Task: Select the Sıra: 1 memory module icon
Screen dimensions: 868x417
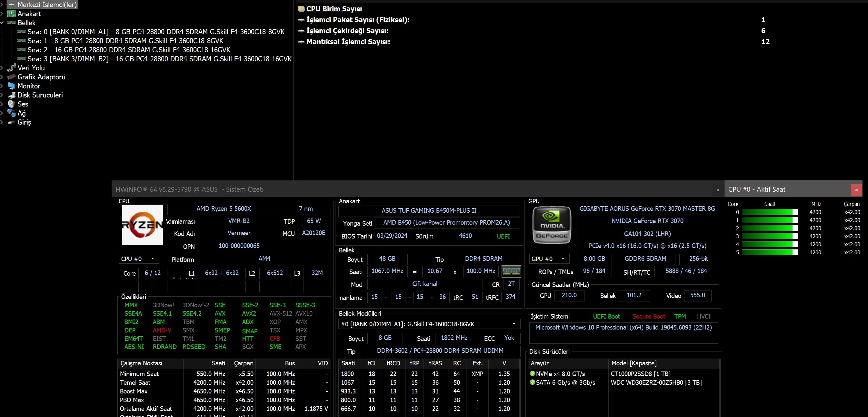Action: click(22, 41)
